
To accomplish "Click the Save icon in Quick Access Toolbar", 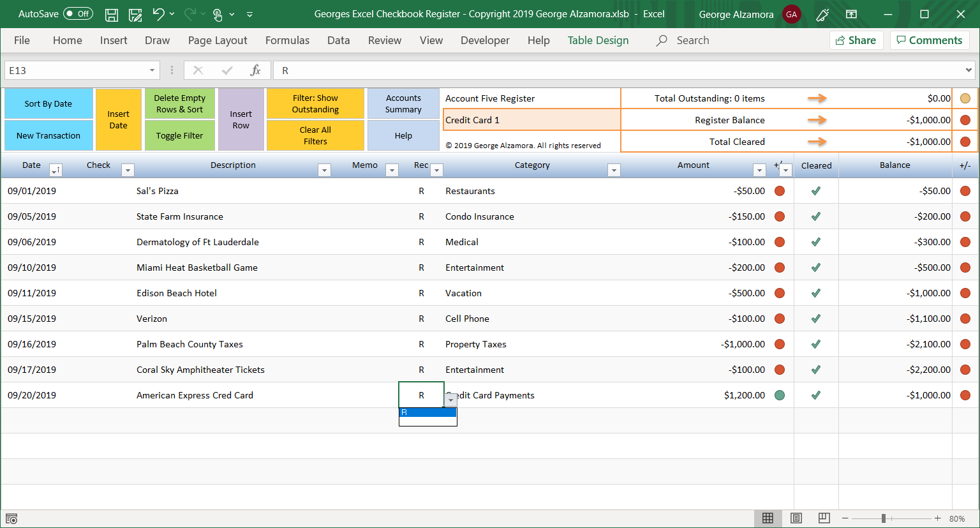I will [112, 15].
